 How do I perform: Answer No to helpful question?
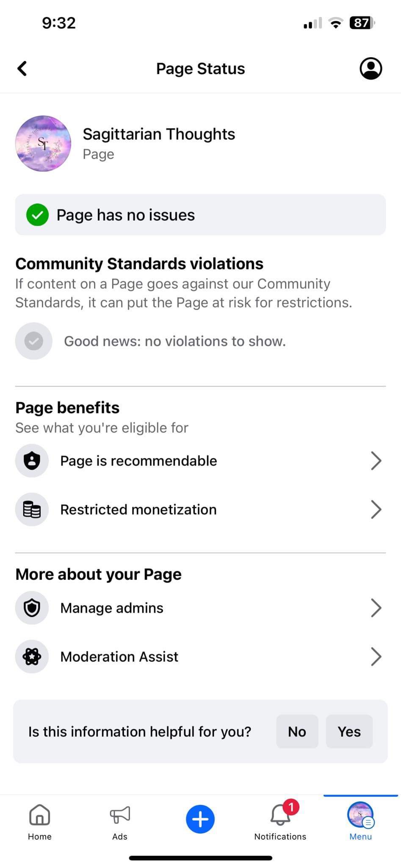tap(297, 732)
